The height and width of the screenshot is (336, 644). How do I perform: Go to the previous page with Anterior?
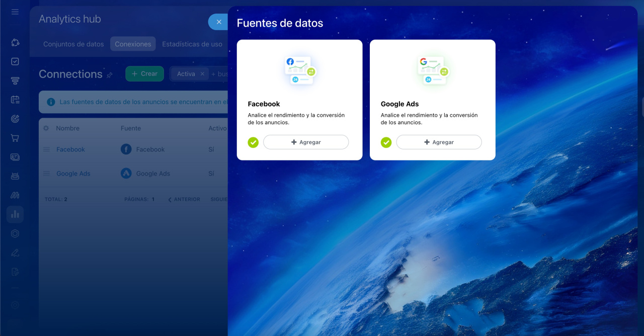click(184, 199)
